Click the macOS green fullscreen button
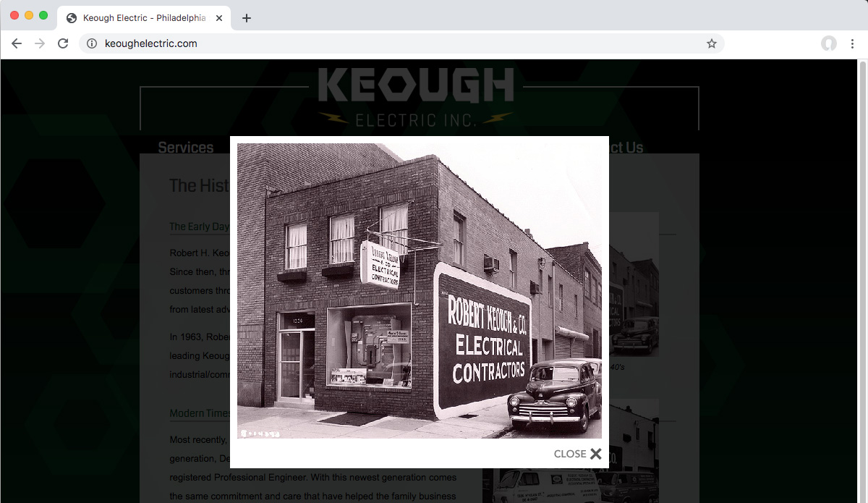This screenshot has height=503, width=868. [x=43, y=15]
